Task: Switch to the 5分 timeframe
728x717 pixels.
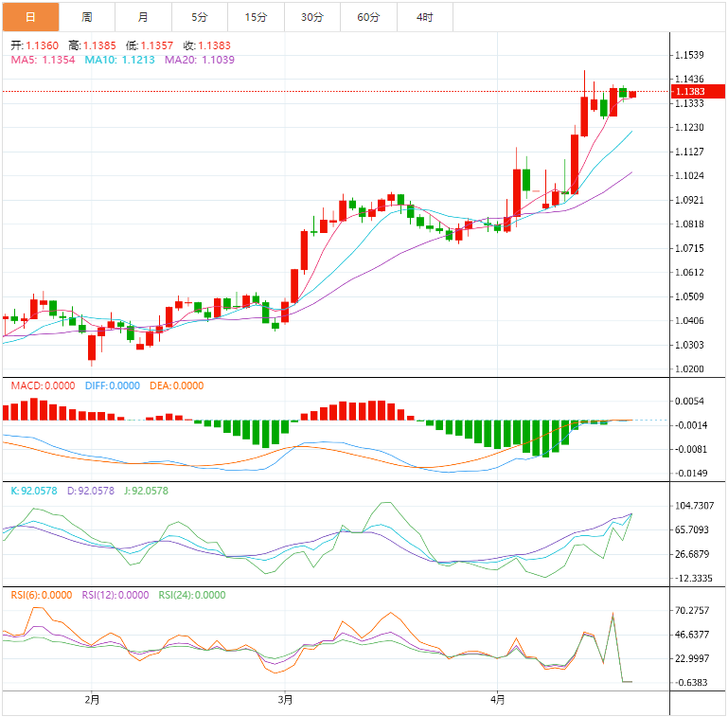Action: (200, 17)
